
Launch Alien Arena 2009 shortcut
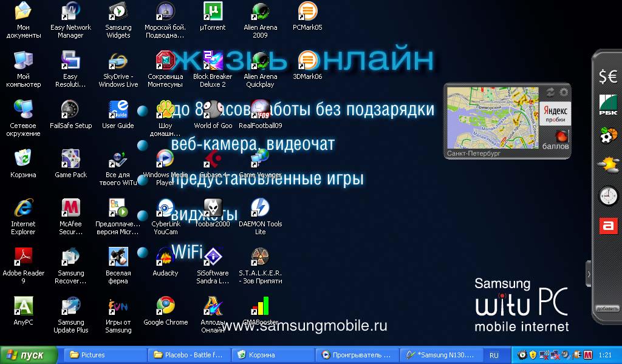(260, 11)
